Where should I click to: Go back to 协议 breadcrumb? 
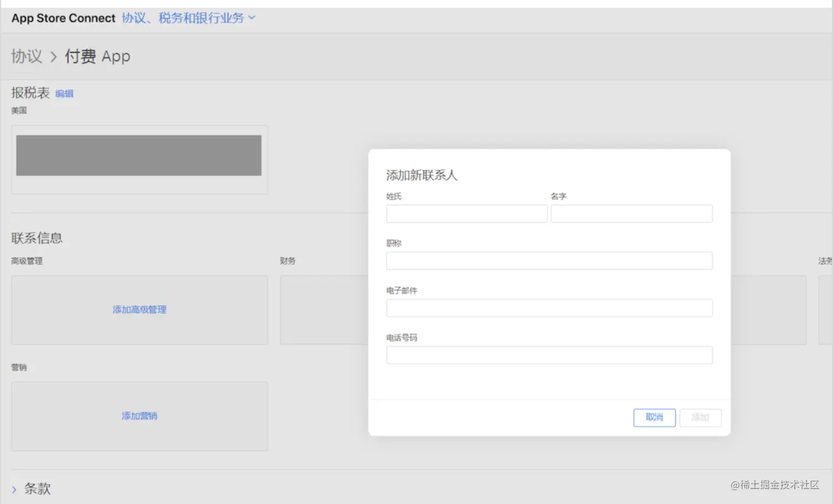[x=27, y=56]
